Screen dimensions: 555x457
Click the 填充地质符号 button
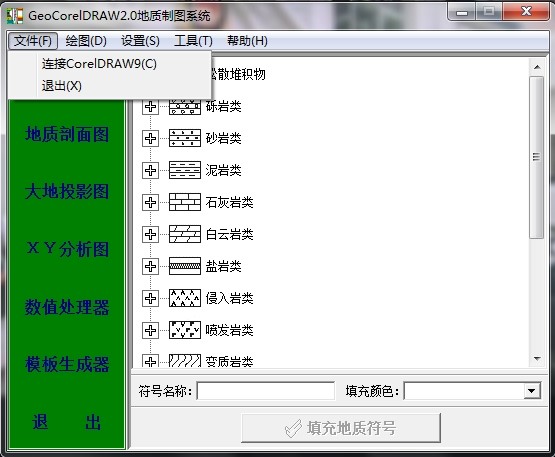(x=341, y=428)
